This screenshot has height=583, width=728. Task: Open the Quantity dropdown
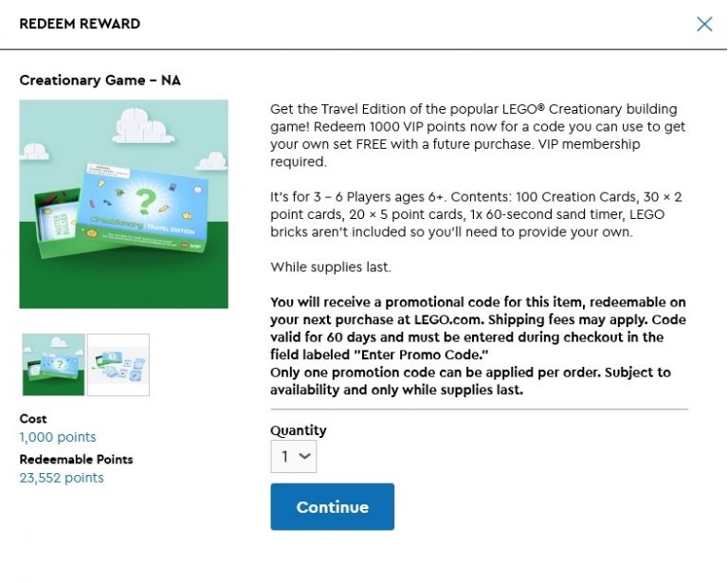point(294,457)
